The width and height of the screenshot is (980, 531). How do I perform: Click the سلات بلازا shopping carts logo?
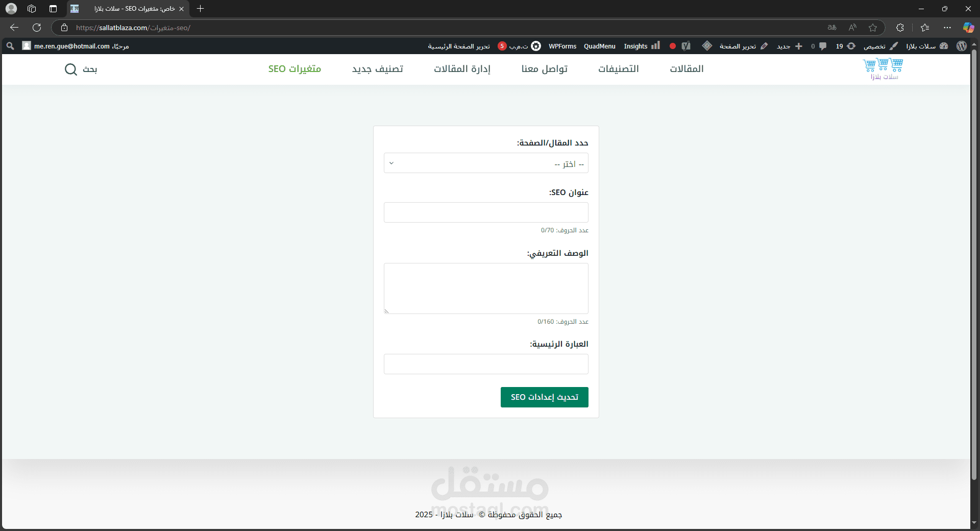click(x=883, y=69)
